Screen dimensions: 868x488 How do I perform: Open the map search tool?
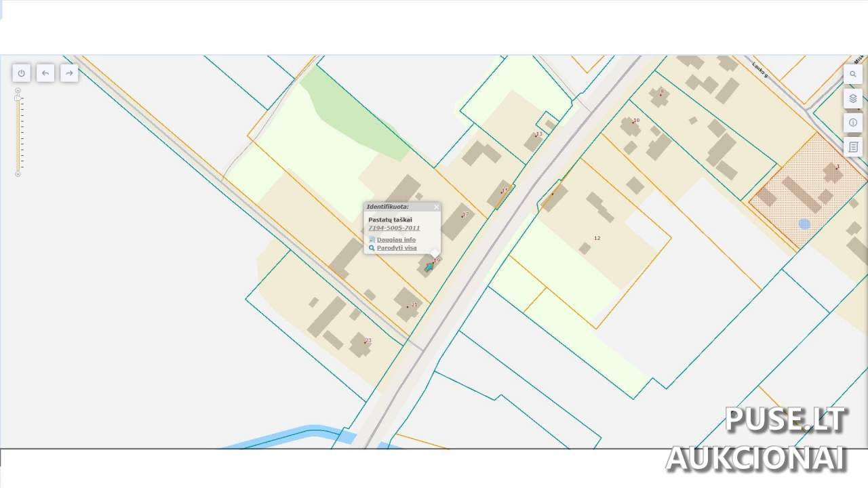click(x=853, y=74)
